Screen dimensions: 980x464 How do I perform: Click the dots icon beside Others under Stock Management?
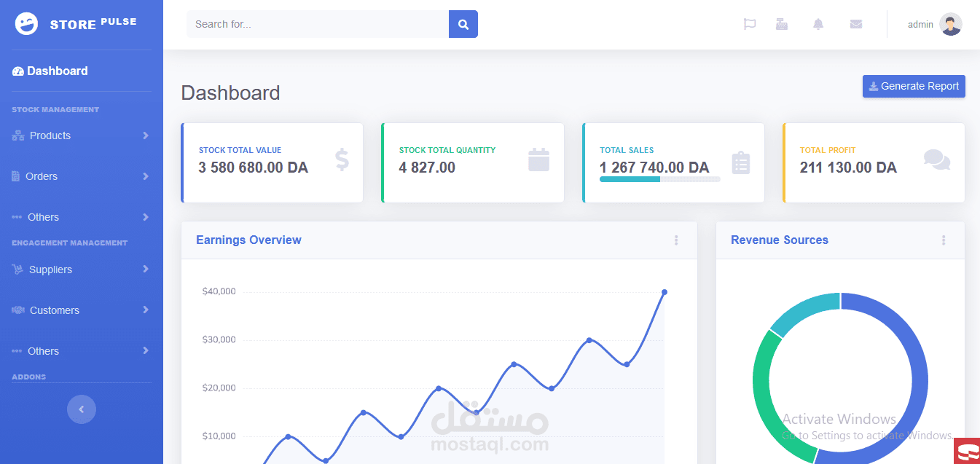17,217
